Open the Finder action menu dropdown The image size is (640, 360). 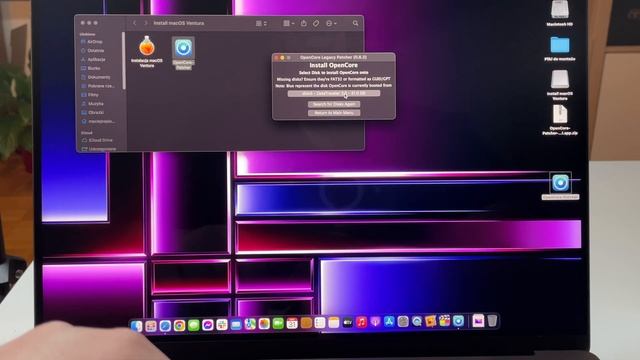coord(331,24)
